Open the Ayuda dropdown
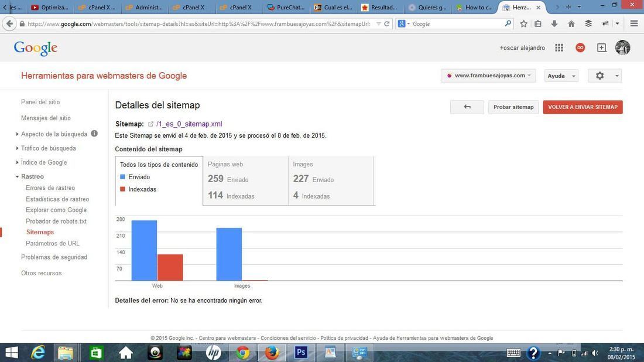Screen dimensions: 644x362 561,76
